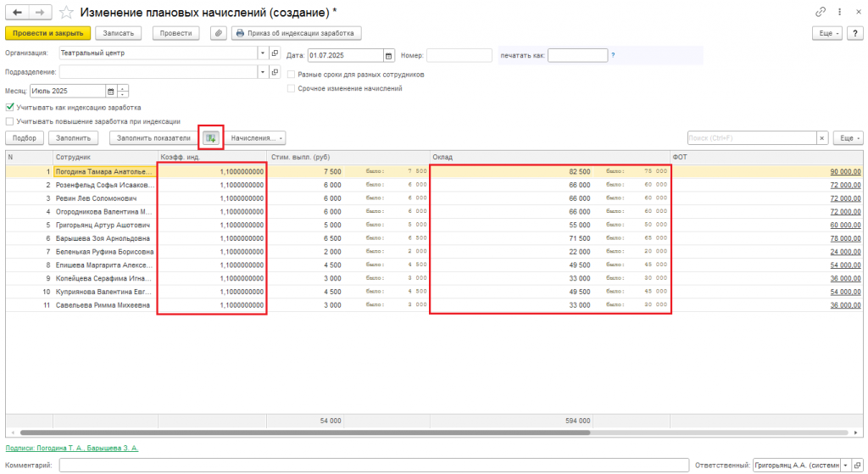Open the Начисления dropdown menu
The height and width of the screenshot is (474, 868).
tap(256, 138)
